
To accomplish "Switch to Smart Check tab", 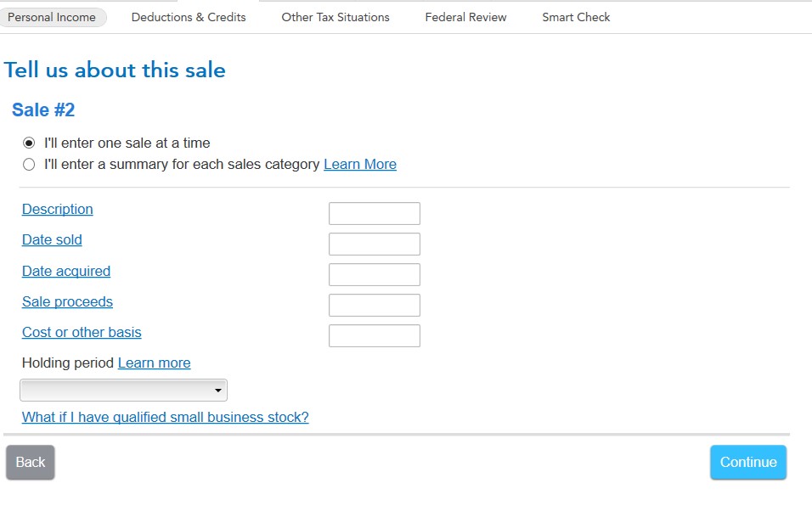I will click(576, 17).
